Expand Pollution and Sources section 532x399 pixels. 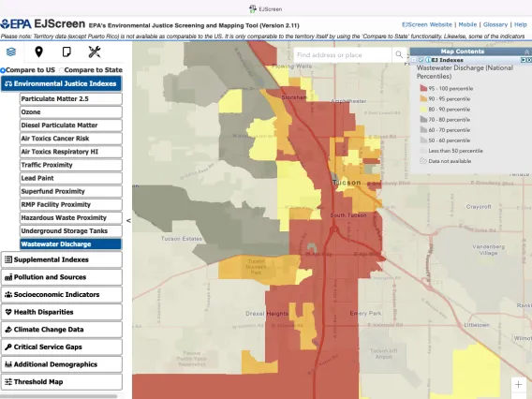click(62, 277)
